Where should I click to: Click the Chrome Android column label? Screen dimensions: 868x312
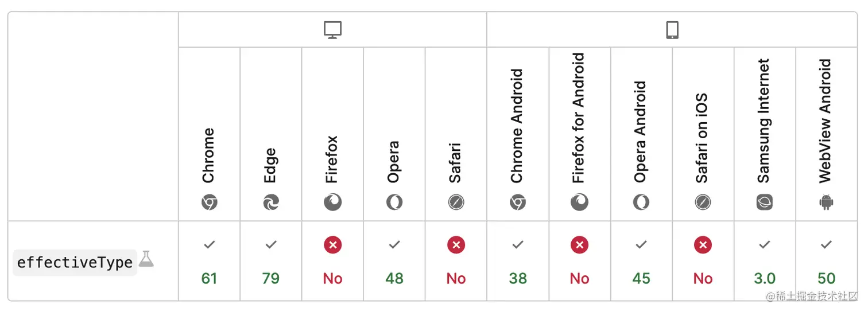coord(517,126)
